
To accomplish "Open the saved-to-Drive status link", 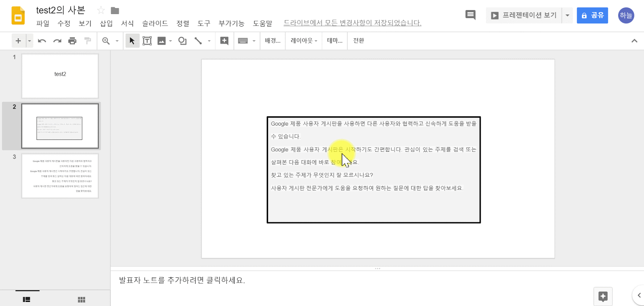I will click(x=353, y=23).
